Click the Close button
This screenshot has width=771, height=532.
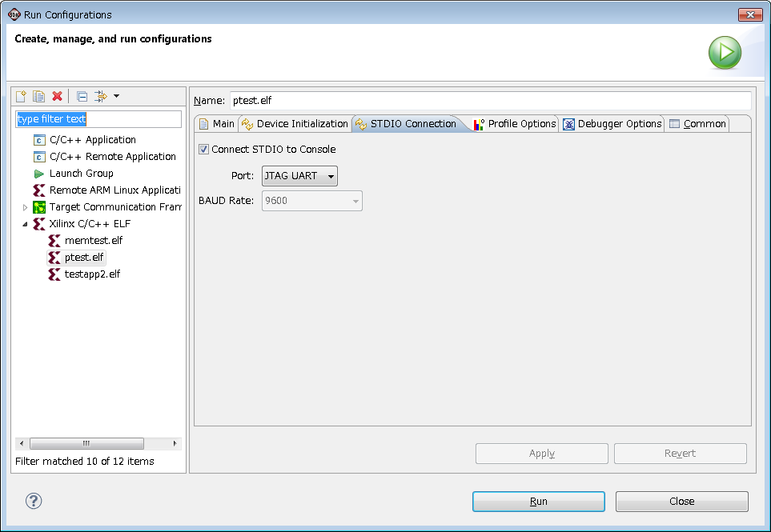pos(681,502)
